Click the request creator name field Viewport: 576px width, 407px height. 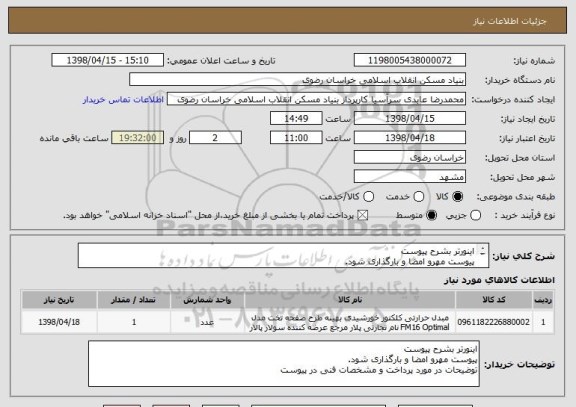coord(316,99)
